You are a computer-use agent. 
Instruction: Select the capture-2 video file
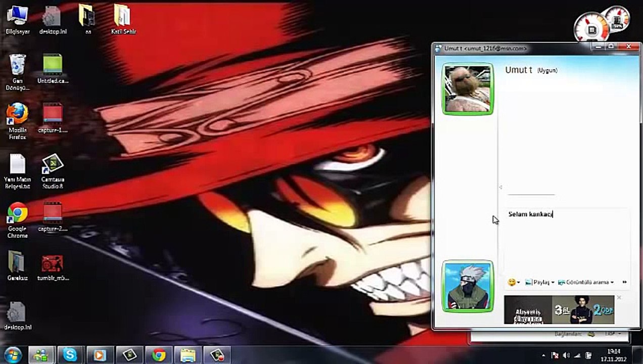53,217
